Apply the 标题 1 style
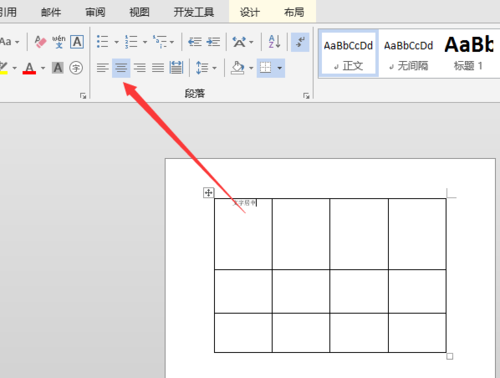 pos(468,54)
